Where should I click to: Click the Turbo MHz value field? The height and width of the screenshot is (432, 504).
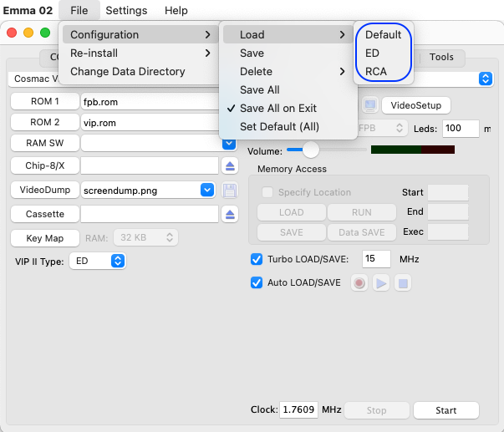tap(376, 259)
